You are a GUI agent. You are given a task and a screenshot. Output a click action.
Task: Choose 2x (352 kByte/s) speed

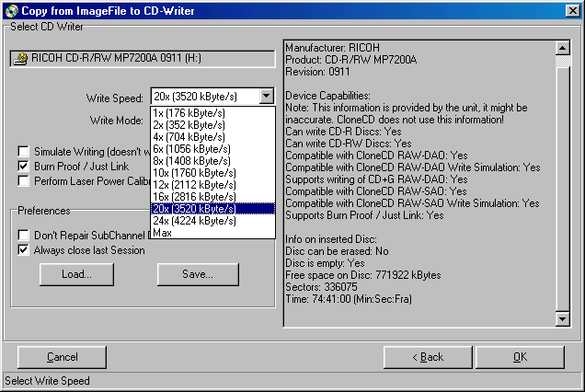pyautogui.click(x=212, y=125)
